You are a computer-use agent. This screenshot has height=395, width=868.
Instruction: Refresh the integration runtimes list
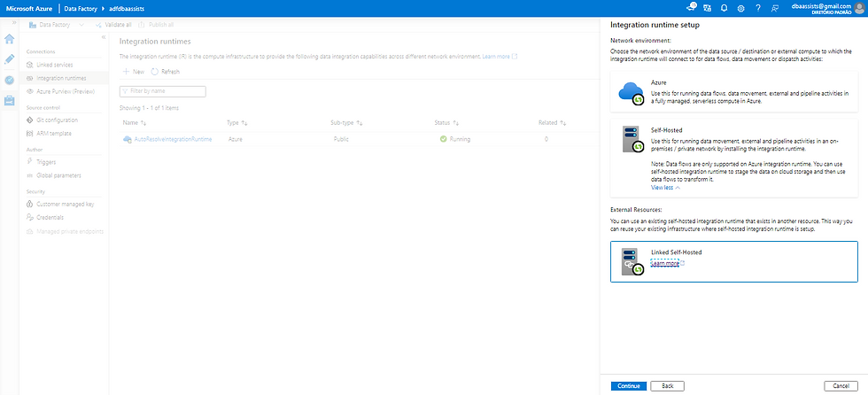(165, 72)
